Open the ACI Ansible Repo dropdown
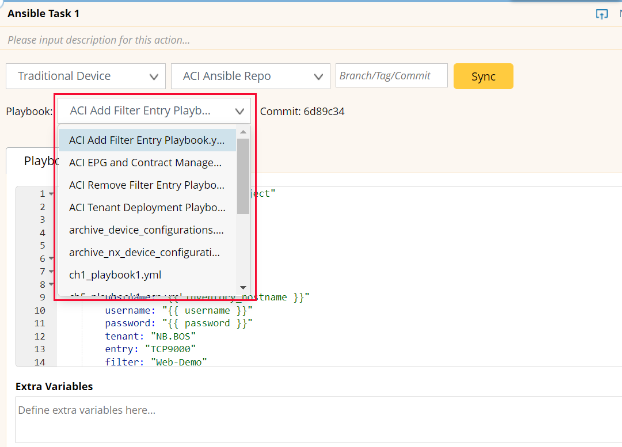The image size is (622, 447). tap(250, 76)
